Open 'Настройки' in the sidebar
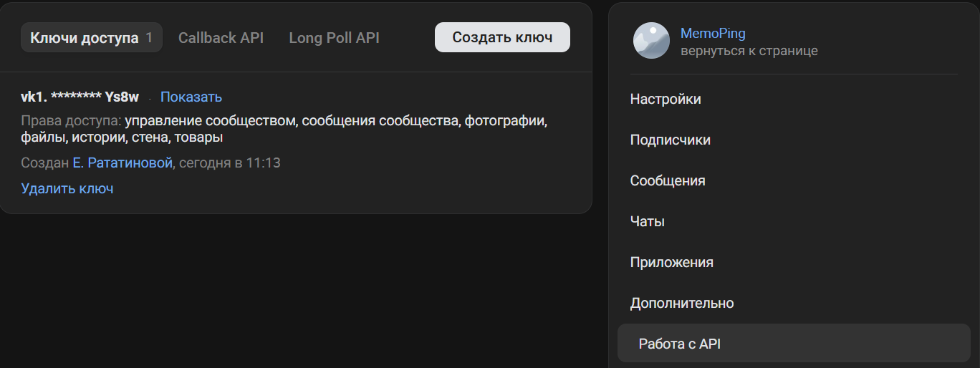The height and width of the screenshot is (368, 980). coord(666,100)
